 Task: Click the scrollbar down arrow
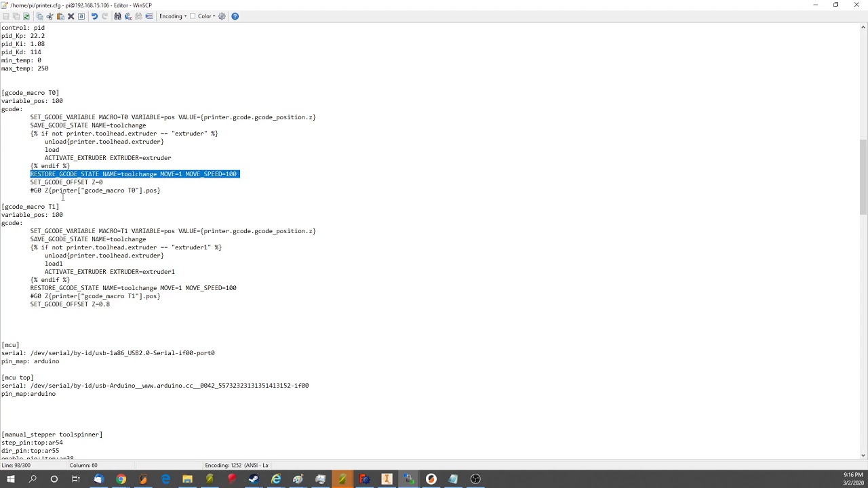863,455
